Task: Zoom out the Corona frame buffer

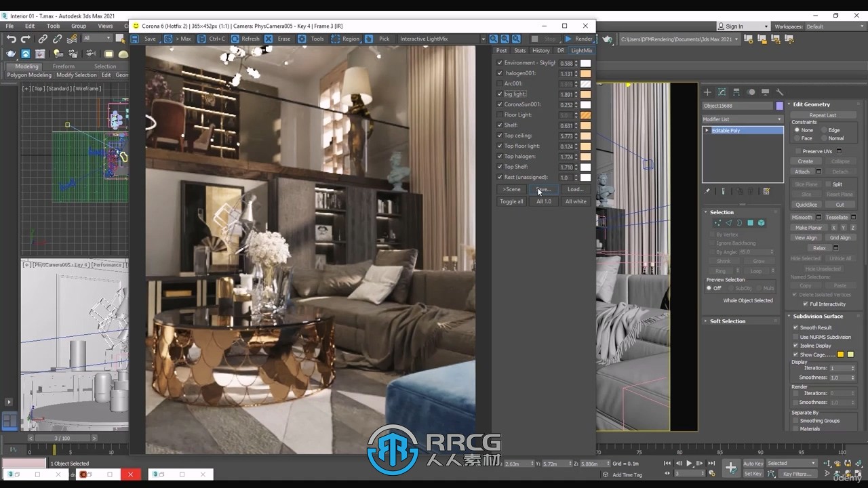Action: click(x=505, y=39)
